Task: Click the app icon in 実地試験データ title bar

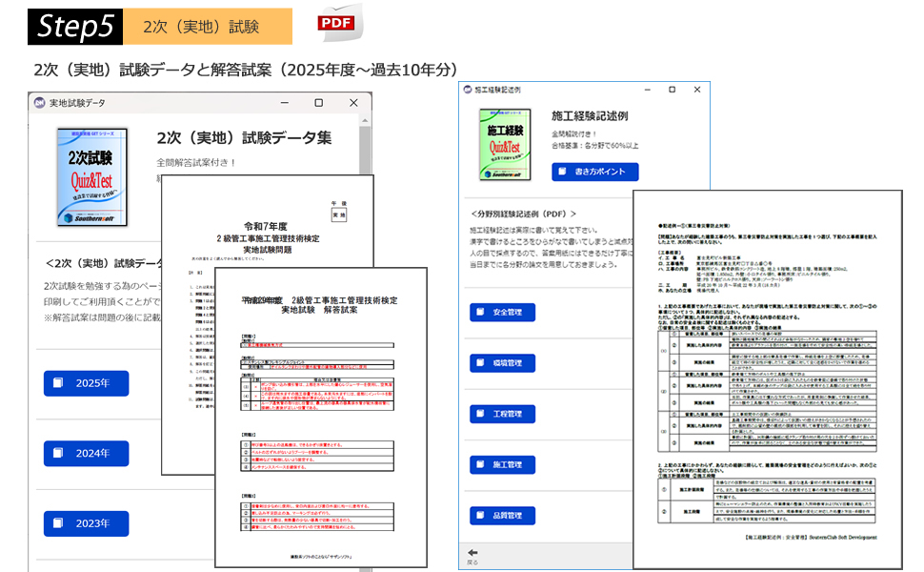Action: (x=39, y=103)
